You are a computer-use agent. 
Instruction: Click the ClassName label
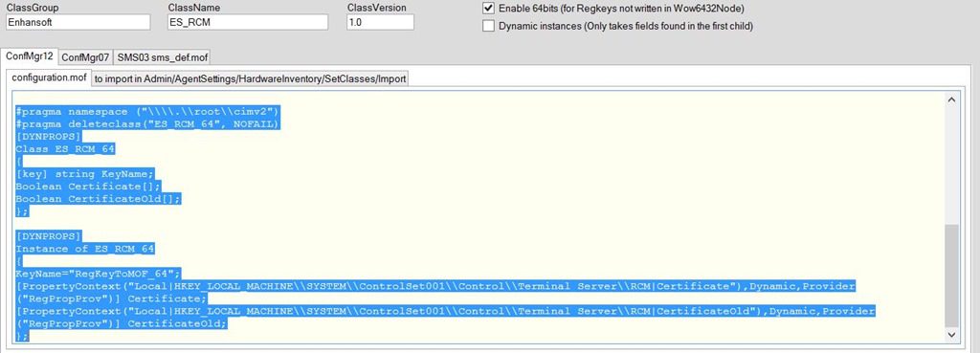193,8
